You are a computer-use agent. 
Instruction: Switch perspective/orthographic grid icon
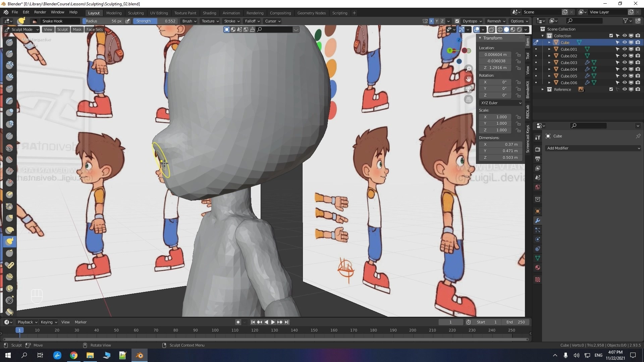469,100
